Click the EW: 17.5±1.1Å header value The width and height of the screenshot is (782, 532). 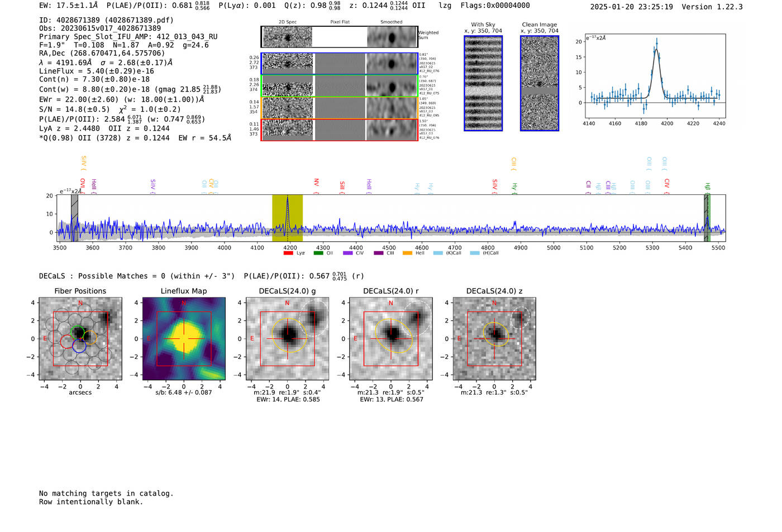point(69,6)
